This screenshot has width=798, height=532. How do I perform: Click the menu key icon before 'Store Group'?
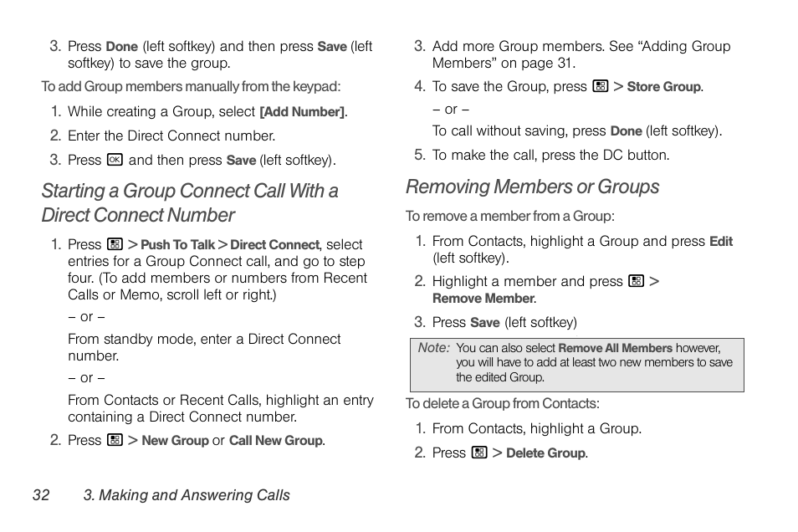click(x=601, y=86)
